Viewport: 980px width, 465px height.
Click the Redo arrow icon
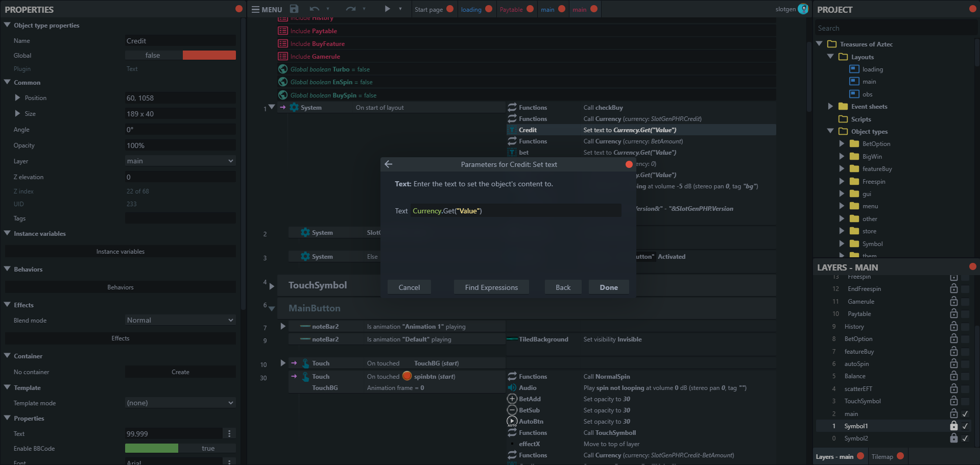[x=350, y=9]
